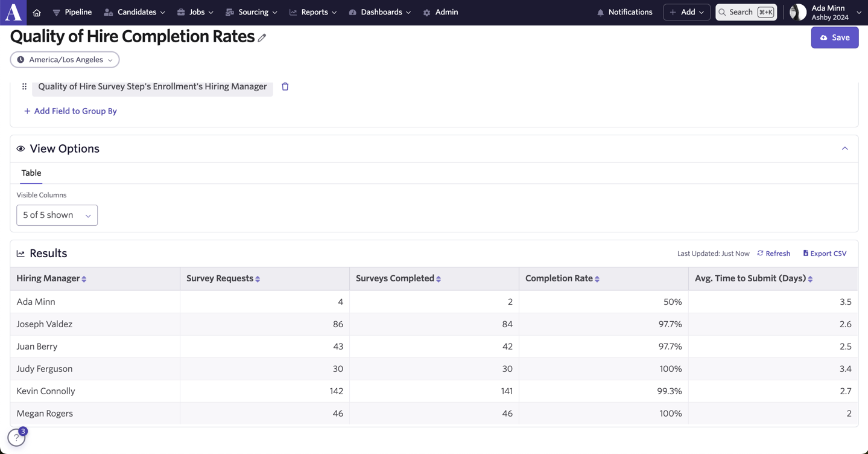Open the Sourcing menu
Viewport: 868px width, 454px height.
click(252, 12)
